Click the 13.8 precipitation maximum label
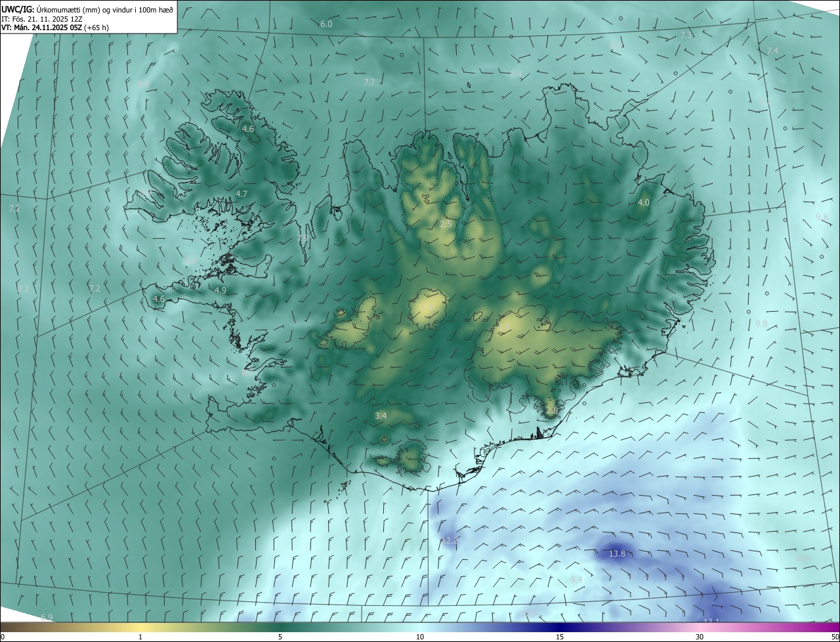Image resolution: width=840 pixels, height=642 pixels. tap(617, 554)
